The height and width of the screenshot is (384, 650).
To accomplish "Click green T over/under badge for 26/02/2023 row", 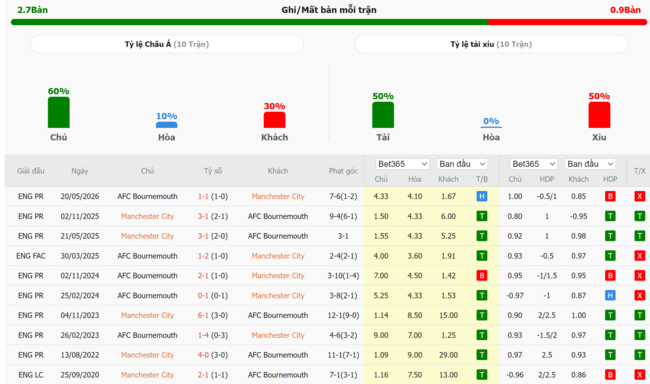I will [x=640, y=335].
